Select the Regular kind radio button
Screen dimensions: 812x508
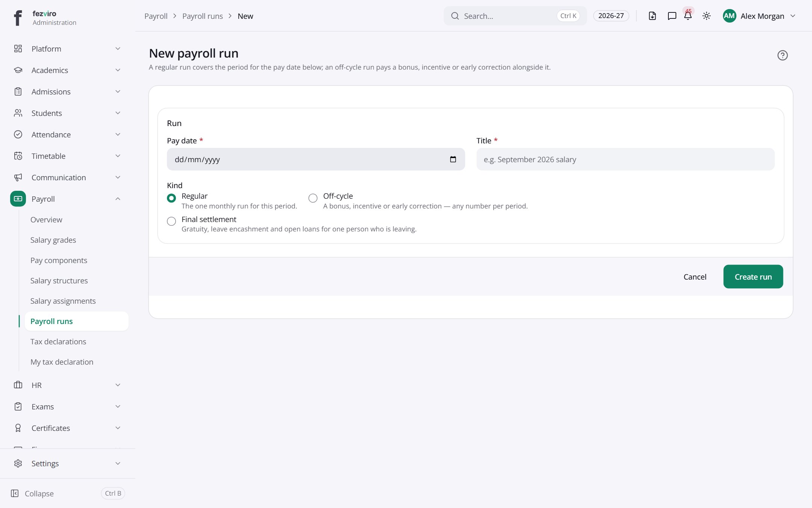tap(171, 198)
